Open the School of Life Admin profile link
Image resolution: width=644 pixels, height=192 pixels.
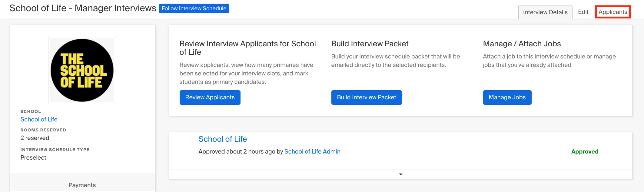pyautogui.click(x=312, y=151)
